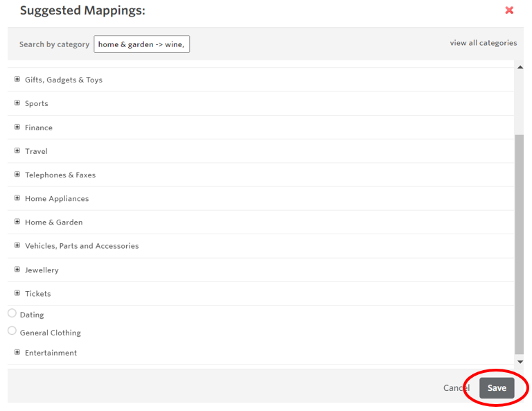Click the Save button

coord(497,388)
